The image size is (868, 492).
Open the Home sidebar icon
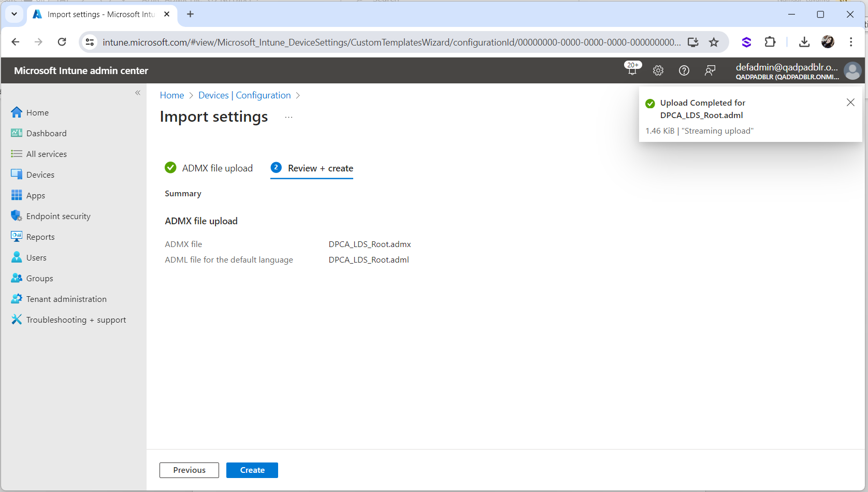[x=17, y=112]
